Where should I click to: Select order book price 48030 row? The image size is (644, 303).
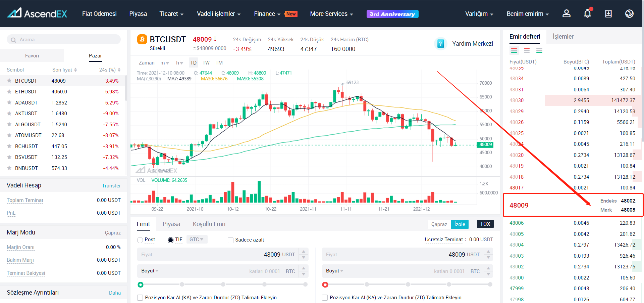pos(572,100)
